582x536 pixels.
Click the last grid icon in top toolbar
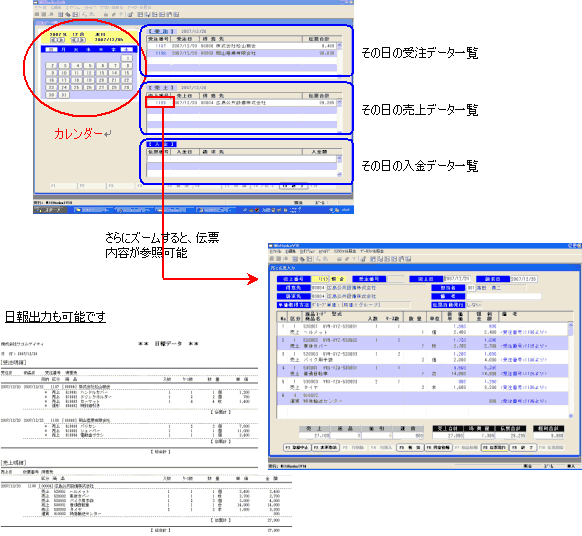(176, 14)
